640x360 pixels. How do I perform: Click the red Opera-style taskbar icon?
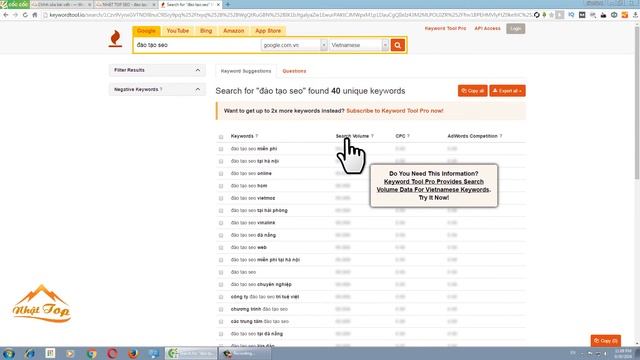(x=112, y=353)
